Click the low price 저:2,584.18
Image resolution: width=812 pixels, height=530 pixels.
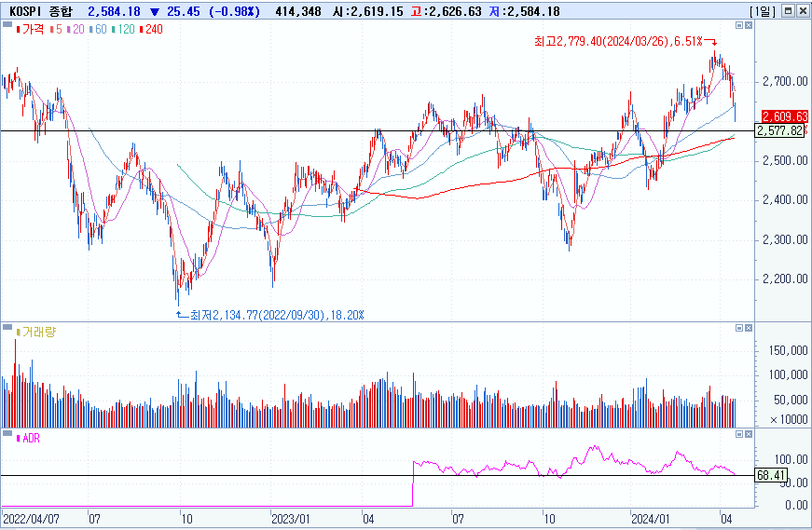[x=524, y=11]
